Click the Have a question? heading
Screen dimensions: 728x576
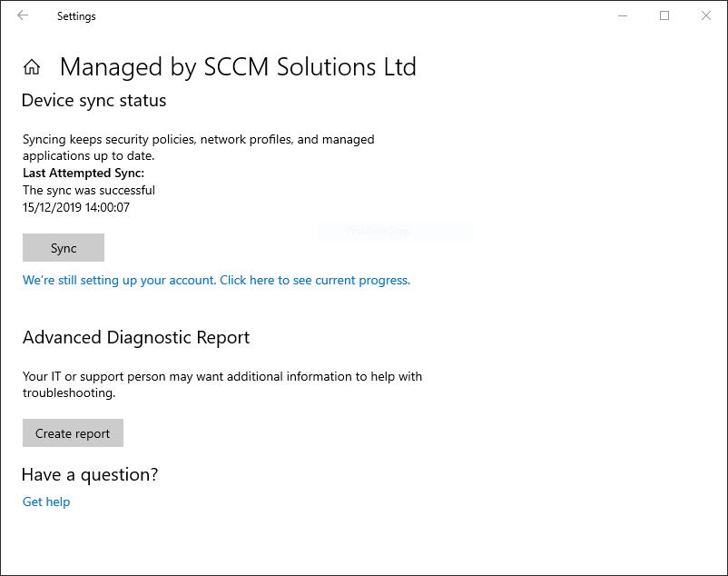point(90,474)
